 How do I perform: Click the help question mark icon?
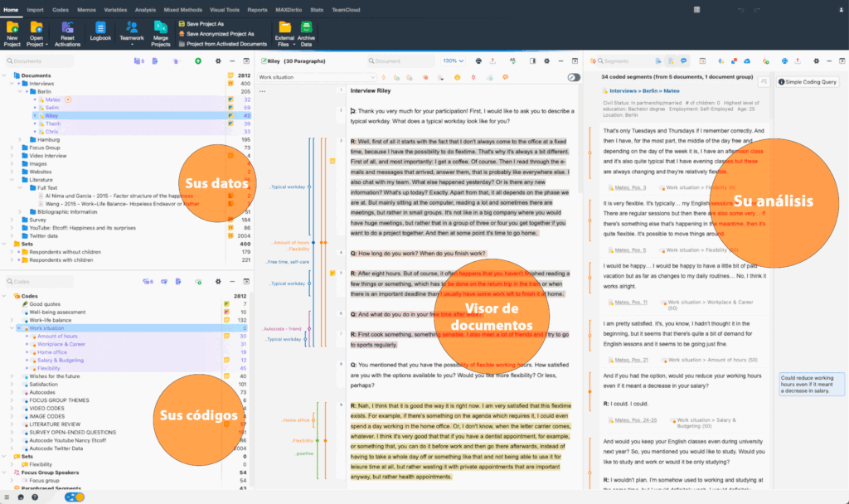34,497
